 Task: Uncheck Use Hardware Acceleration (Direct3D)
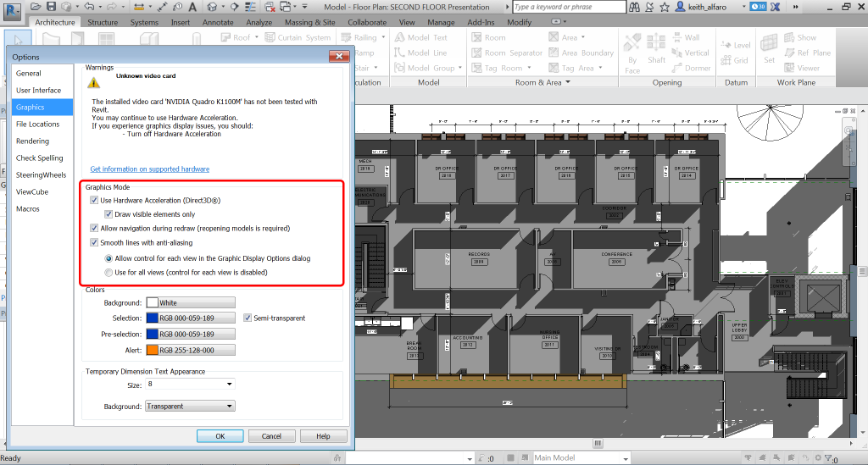(94, 201)
